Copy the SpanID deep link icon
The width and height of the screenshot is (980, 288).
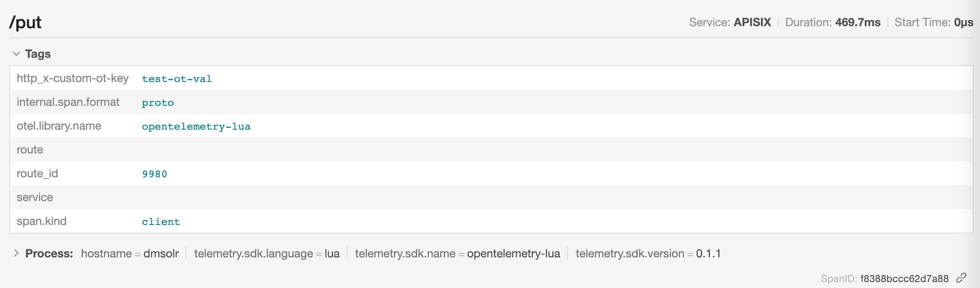tap(961, 278)
